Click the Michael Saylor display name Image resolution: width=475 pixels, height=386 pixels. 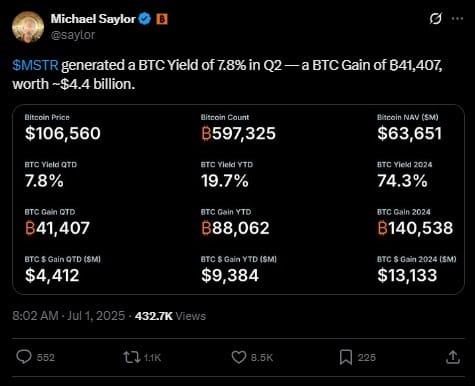pyautogui.click(x=93, y=19)
